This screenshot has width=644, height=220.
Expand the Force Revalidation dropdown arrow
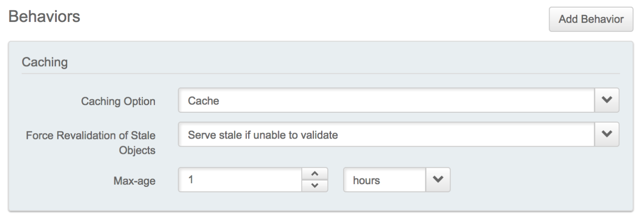(607, 134)
